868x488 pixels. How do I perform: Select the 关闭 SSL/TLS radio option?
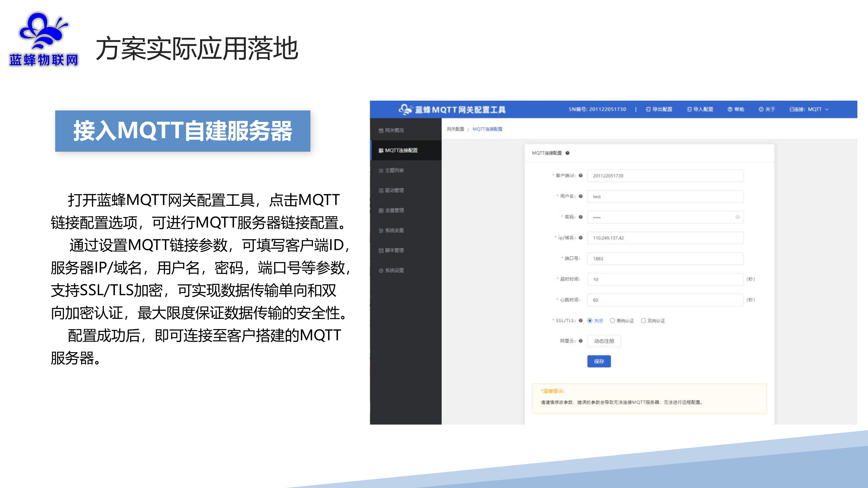tap(590, 321)
